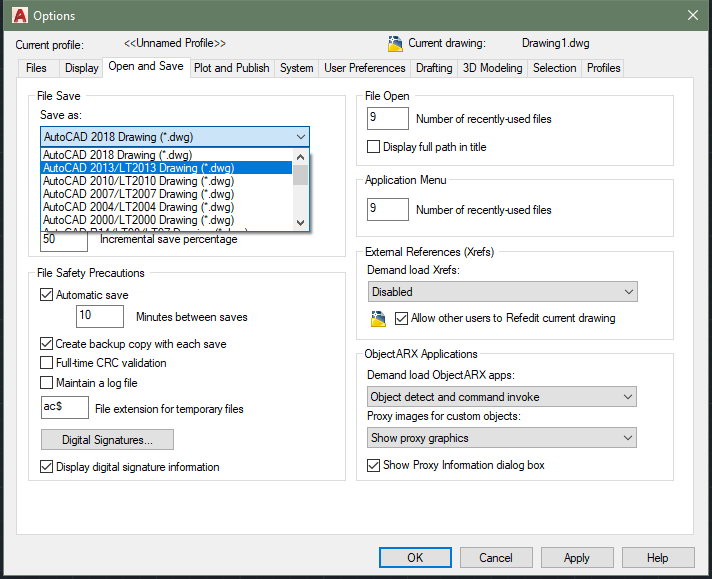The image size is (712, 579).
Task: Switch to the Files tab
Action: coord(36,68)
